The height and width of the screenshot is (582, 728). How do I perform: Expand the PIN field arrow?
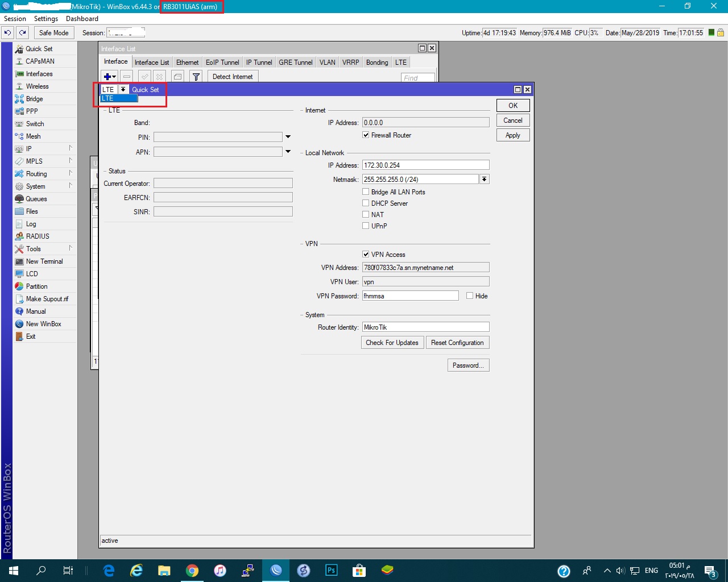pyautogui.click(x=288, y=137)
